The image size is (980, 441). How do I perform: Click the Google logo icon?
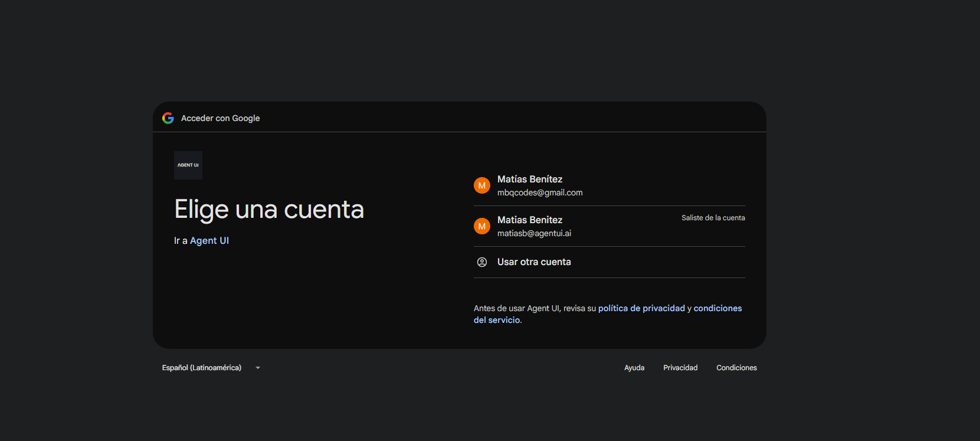pyautogui.click(x=168, y=118)
